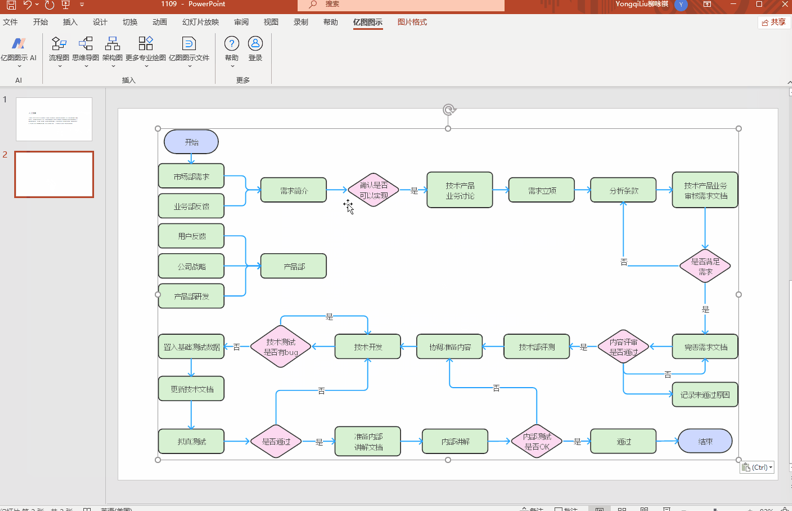Open the undo history dropdown arrow
The image size is (792, 511).
tap(37, 5)
